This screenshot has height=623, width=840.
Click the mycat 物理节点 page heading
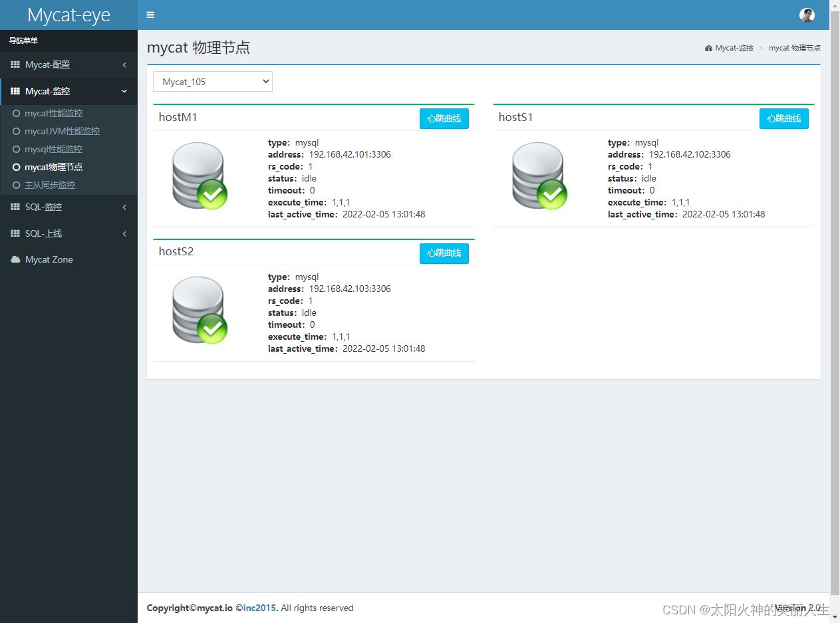click(198, 48)
